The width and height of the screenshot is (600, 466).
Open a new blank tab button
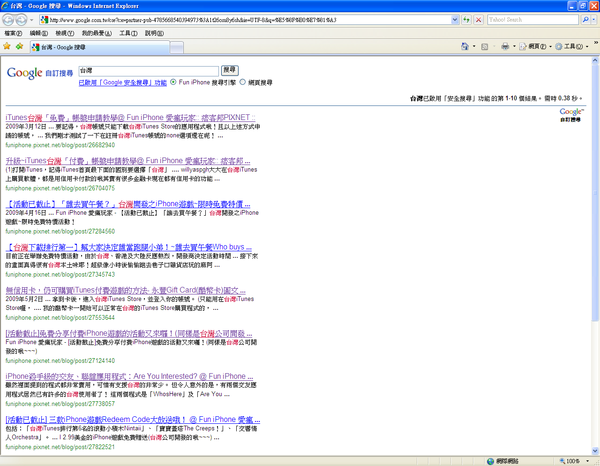pos(176,47)
